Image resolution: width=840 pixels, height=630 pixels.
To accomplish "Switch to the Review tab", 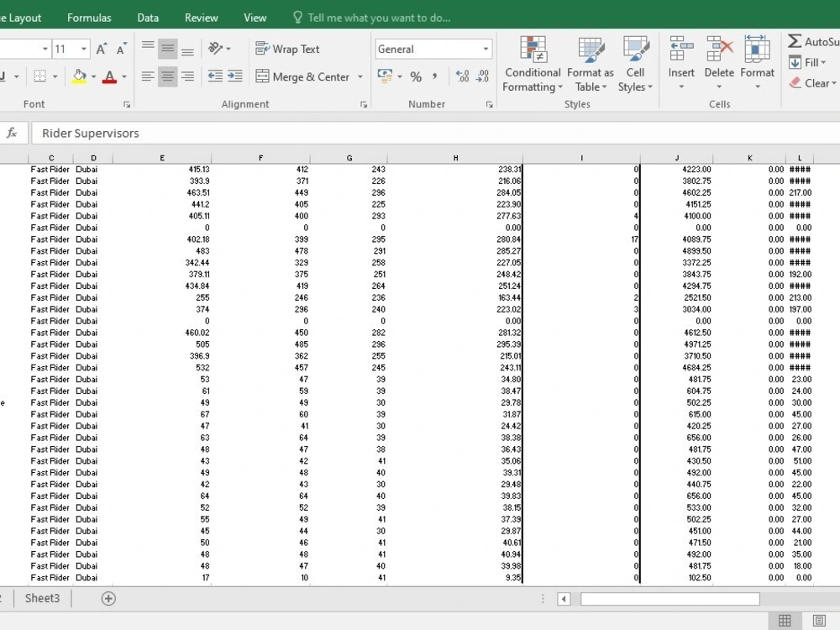I will pyautogui.click(x=202, y=18).
